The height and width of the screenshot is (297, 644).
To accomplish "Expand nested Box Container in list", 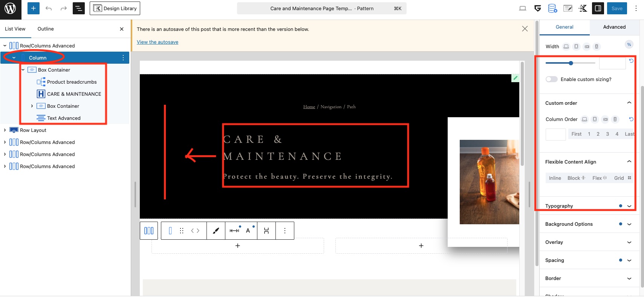I will click(x=32, y=106).
